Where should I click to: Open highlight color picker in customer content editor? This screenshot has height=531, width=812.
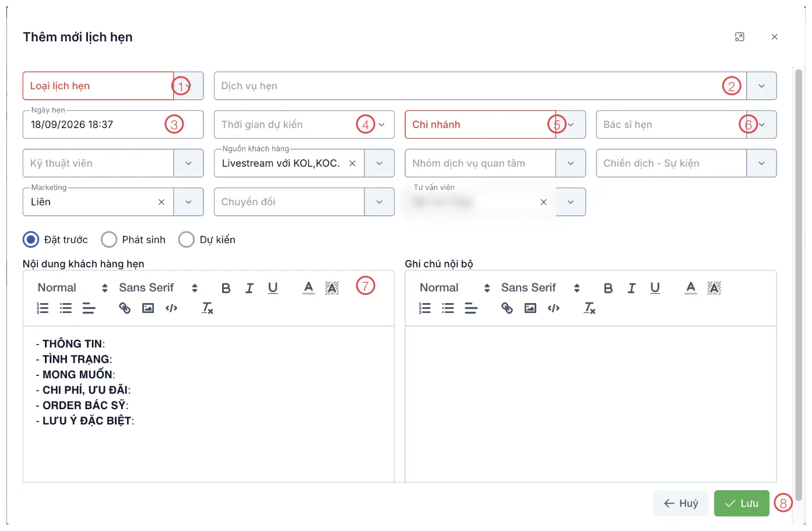coord(332,288)
